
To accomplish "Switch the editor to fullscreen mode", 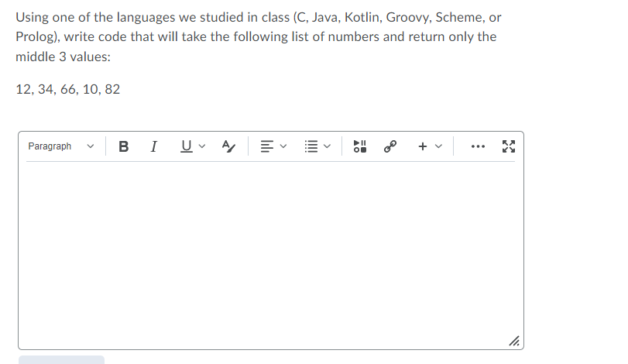I will [x=509, y=146].
